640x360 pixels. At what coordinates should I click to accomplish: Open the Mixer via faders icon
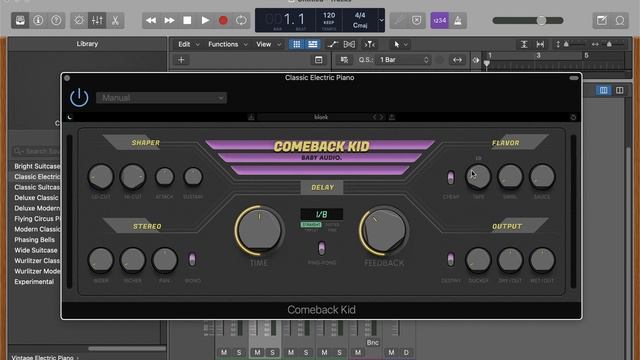97,20
